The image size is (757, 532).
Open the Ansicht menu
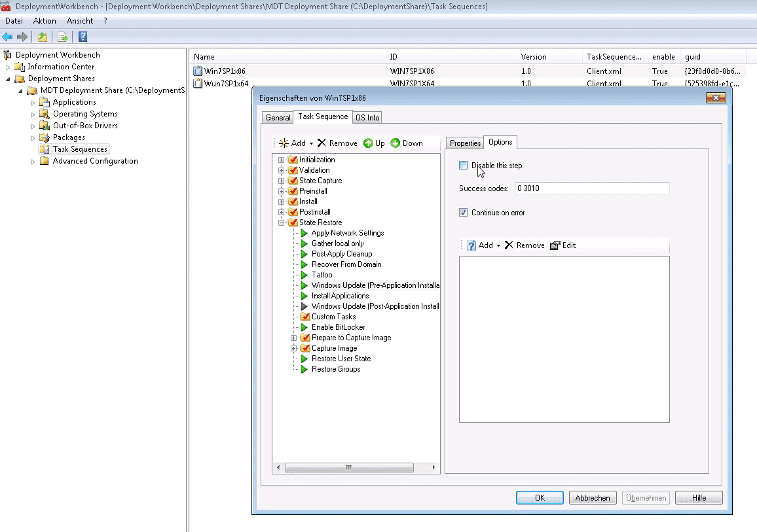80,21
